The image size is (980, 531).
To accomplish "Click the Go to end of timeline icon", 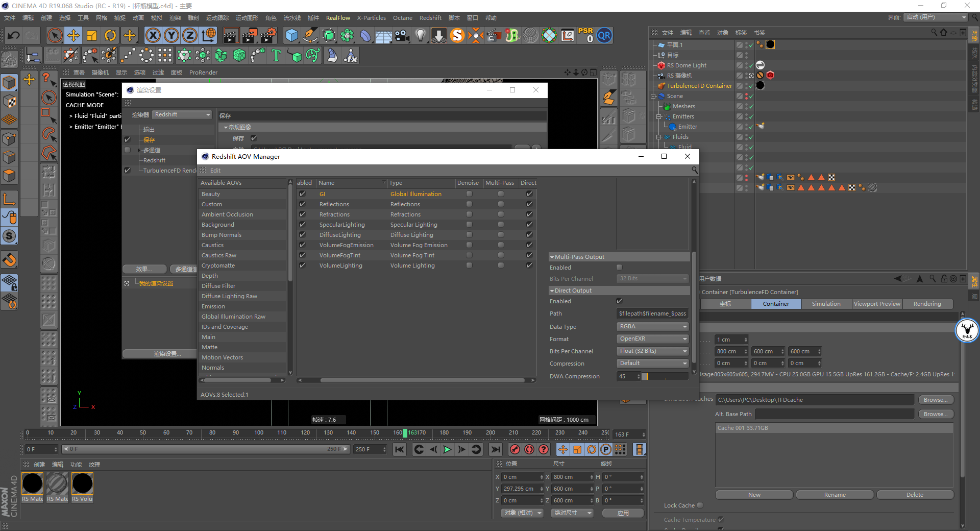I will point(495,449).
